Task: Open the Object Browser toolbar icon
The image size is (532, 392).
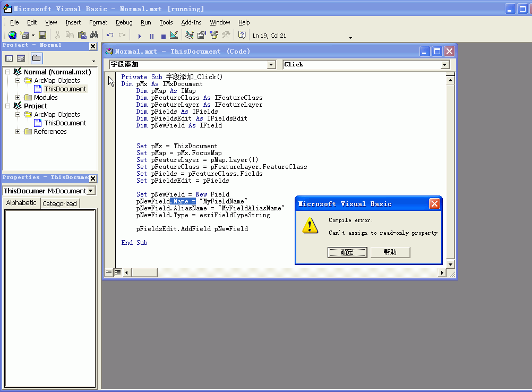Action: (x=214, y=35)
